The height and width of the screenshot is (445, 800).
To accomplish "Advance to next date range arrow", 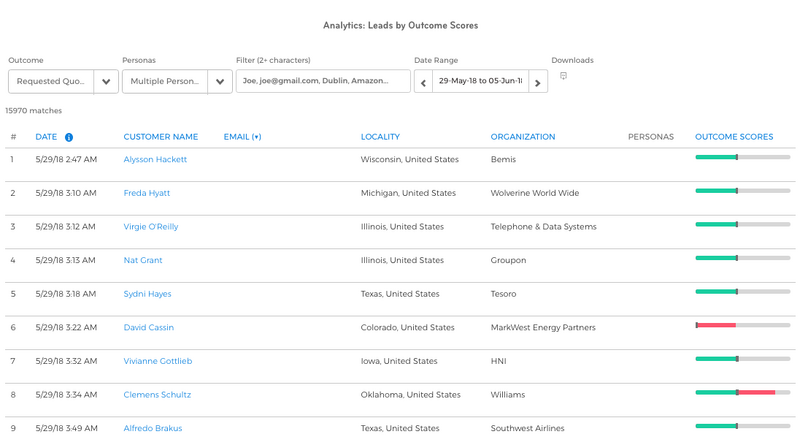I will point(538,82).
